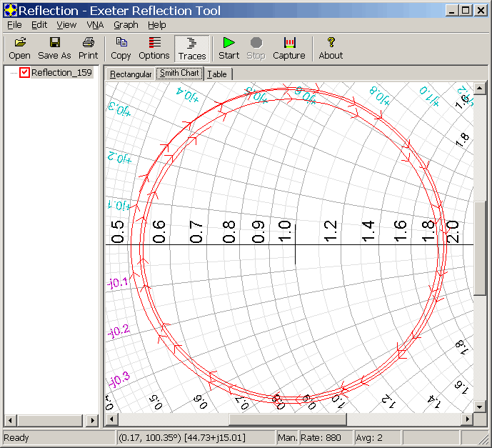Click the Man. status bar field
The image size is (492, 448).
(x=288, y=438)
